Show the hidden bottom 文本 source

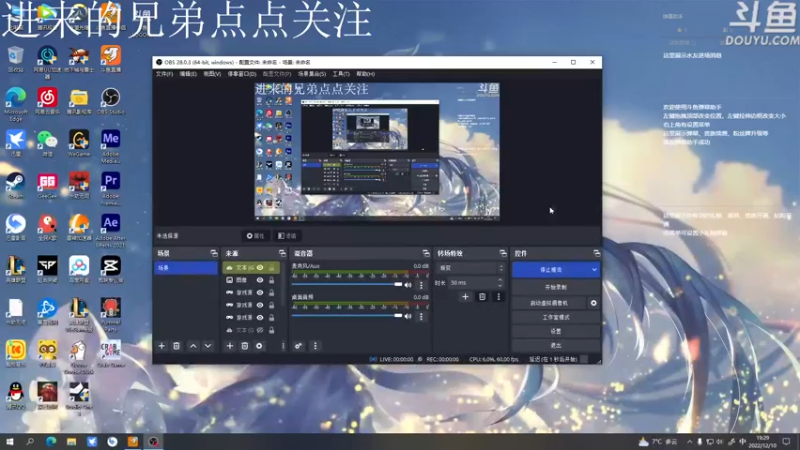pyautogui.click(x=260, y=330)
